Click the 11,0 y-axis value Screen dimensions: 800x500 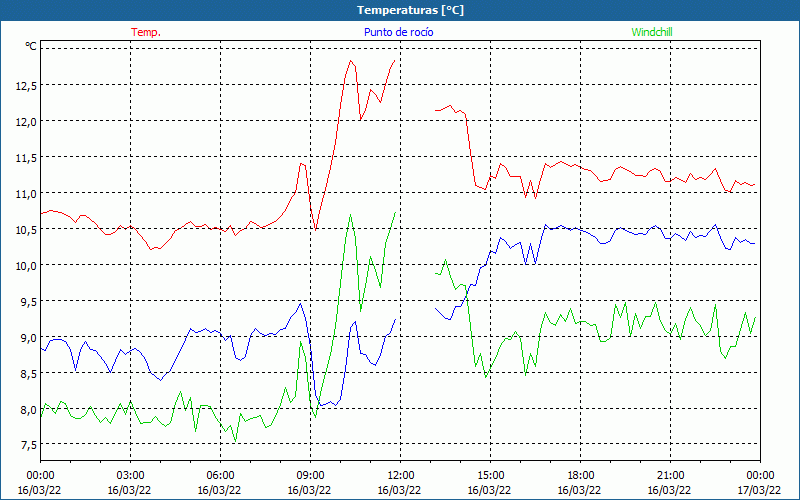27,194
